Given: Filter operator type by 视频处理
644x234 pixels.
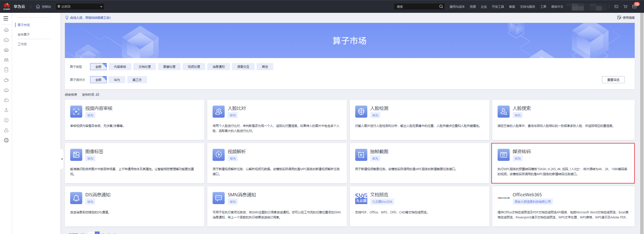Looking at the screenshot, I should click(x=194, y=67).
